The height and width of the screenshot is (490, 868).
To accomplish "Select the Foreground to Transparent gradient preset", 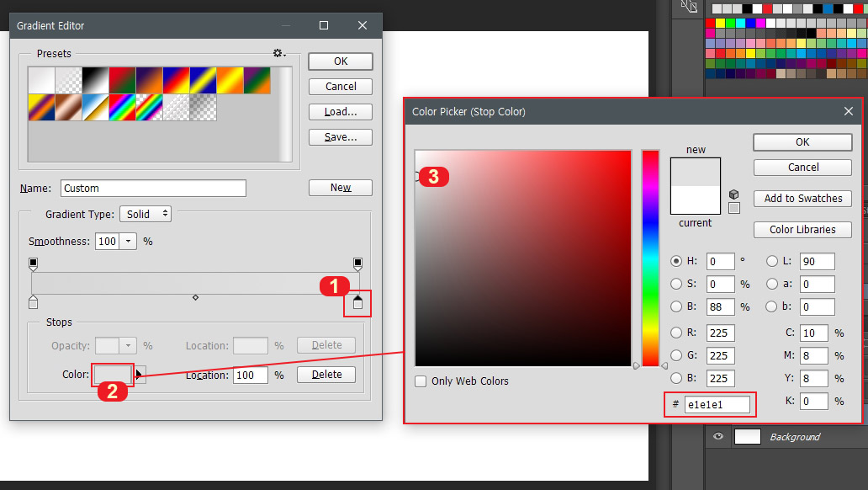I will (69, 80).
